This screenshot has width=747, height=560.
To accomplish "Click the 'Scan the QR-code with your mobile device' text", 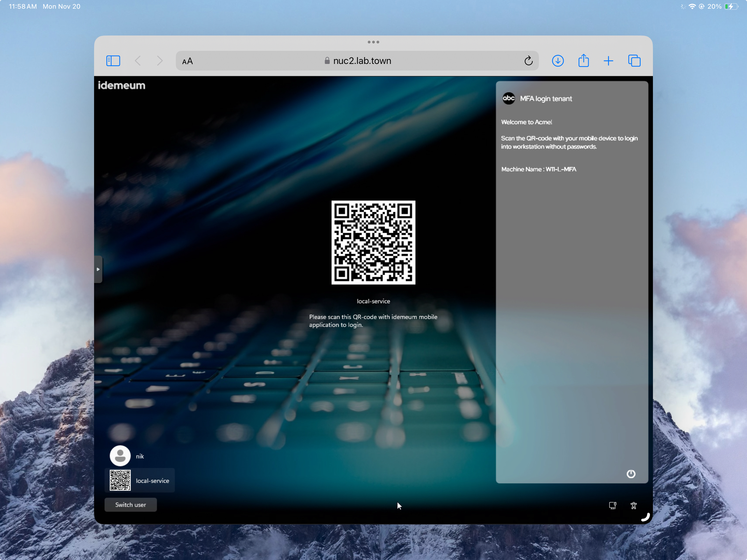I will (569, 142).
